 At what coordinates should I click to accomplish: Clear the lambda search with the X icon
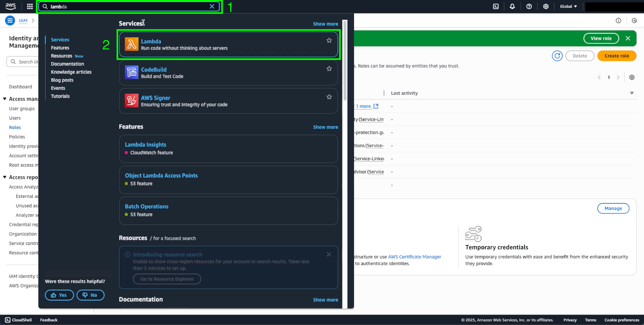pos(212,6)
